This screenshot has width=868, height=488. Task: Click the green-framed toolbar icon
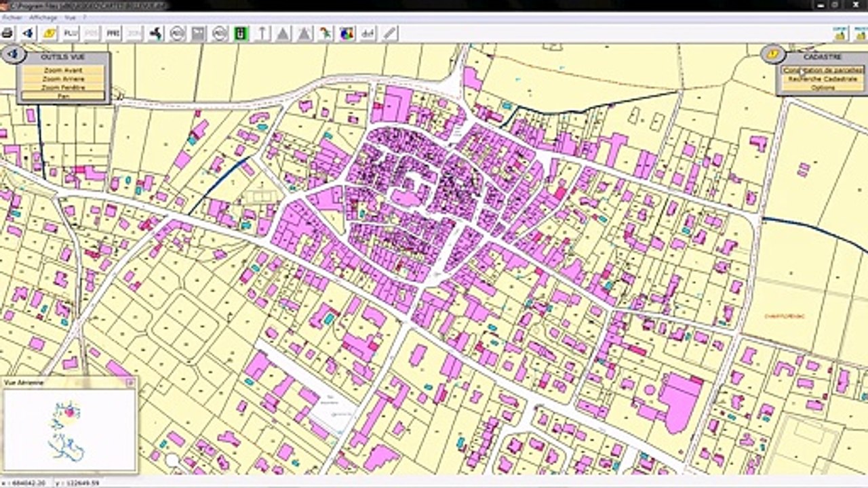(241, 33)
